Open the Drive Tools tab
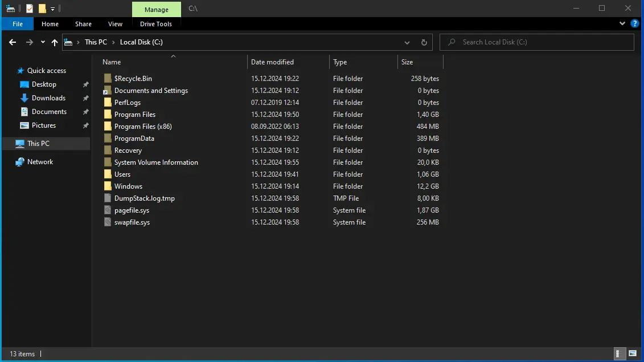 pos(156,24)
